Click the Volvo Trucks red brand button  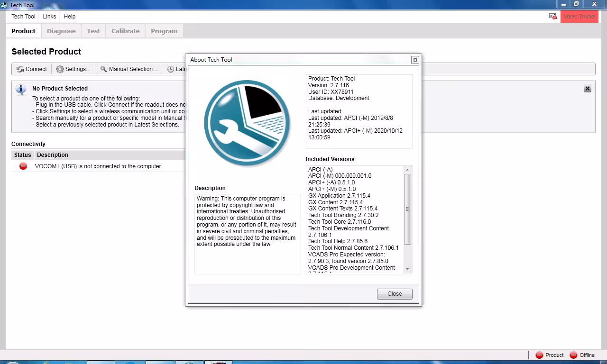point(579,17)
